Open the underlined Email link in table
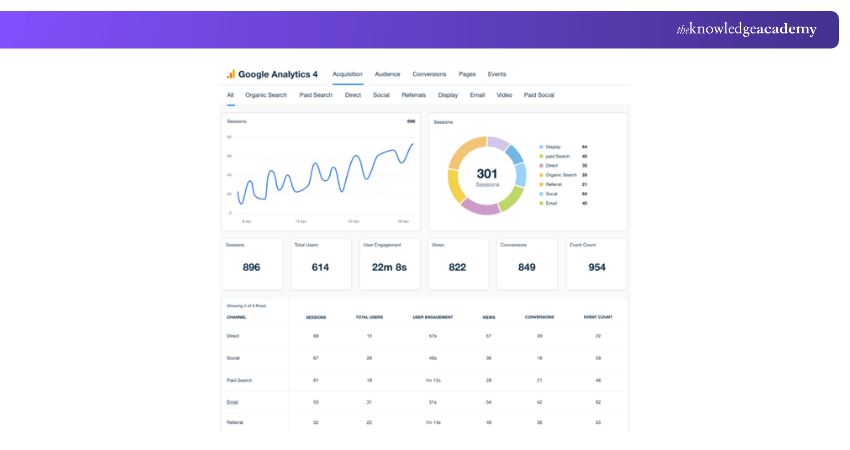Viewport: 850px width, 450px height. click(x=233, y=402)
